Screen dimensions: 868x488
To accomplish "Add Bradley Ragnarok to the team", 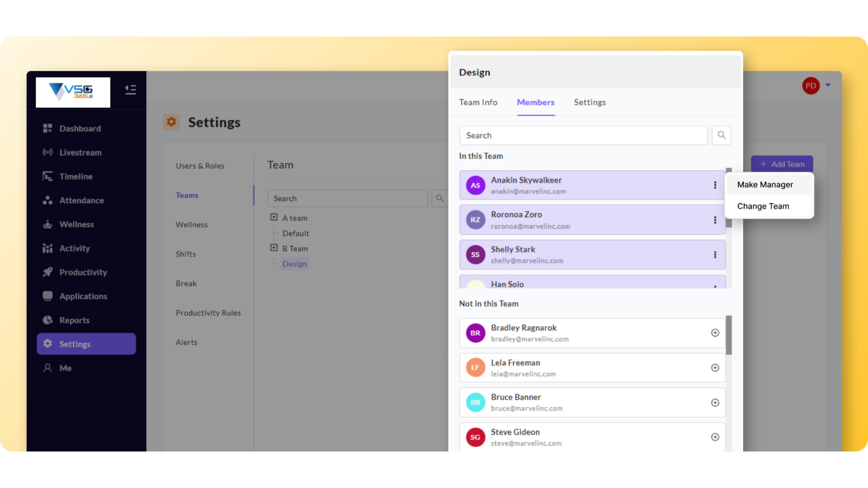I will click(x=715, y=333).
